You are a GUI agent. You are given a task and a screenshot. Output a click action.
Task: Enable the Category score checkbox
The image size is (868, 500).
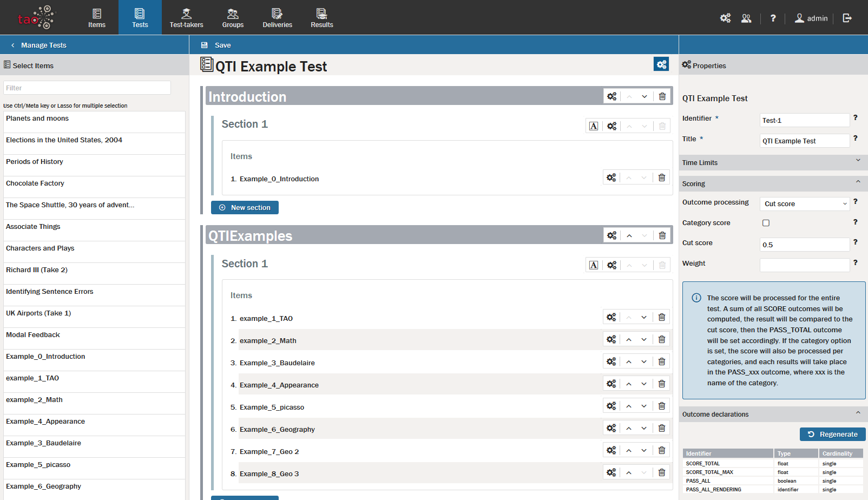click(x=766, y=223)
